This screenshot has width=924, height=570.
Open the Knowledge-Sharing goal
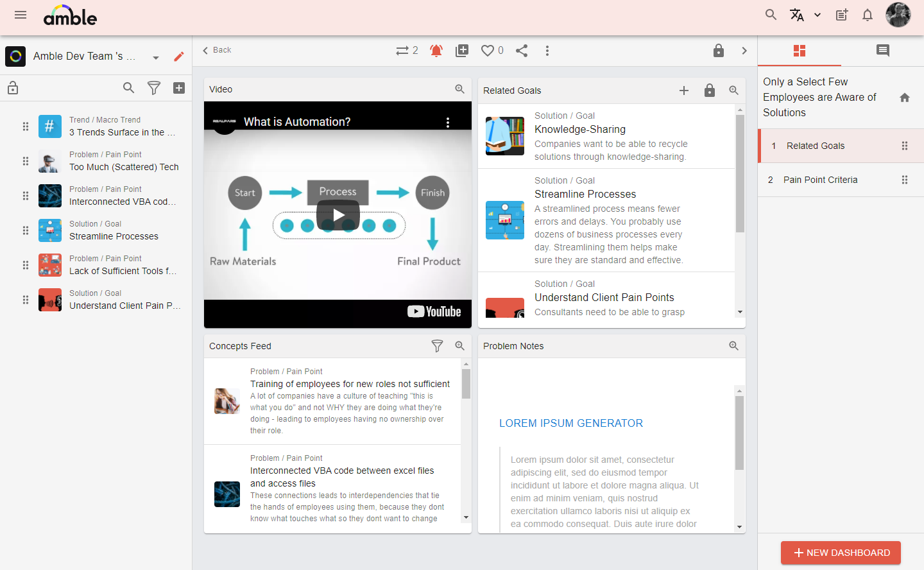coord(580,129)
